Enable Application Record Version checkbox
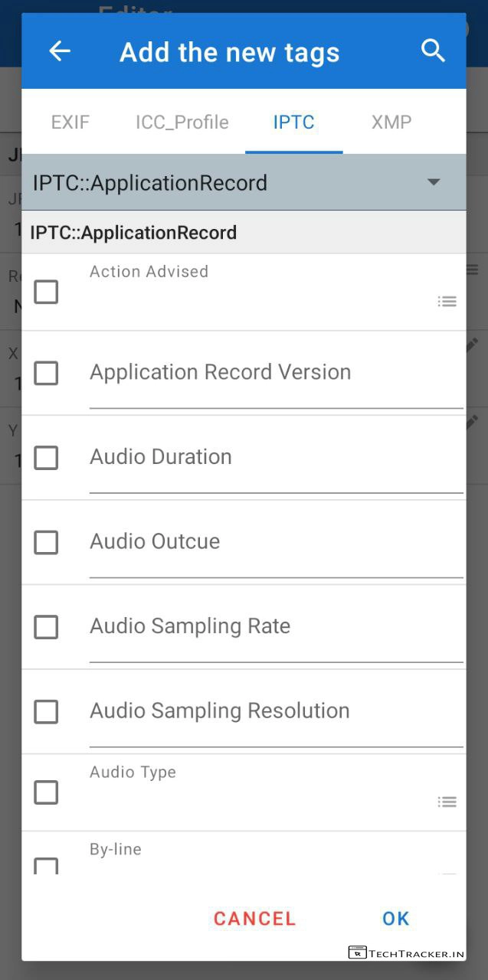 click(x=46, y=373)
